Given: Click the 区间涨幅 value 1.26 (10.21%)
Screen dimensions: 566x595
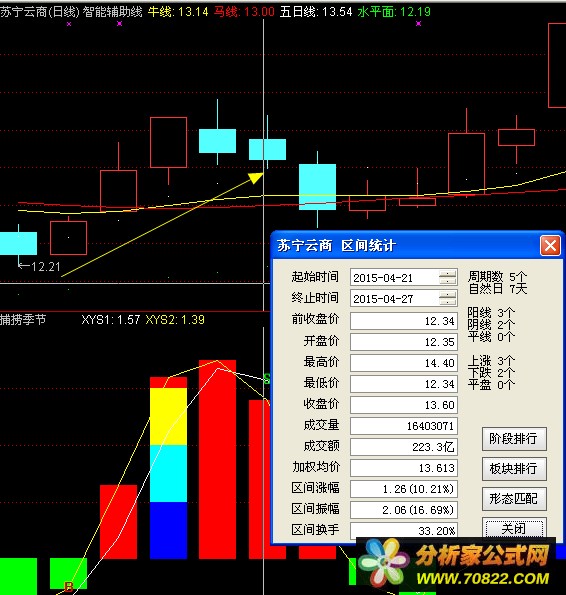Looking at the screenshot, I should (x=404, y=489).
